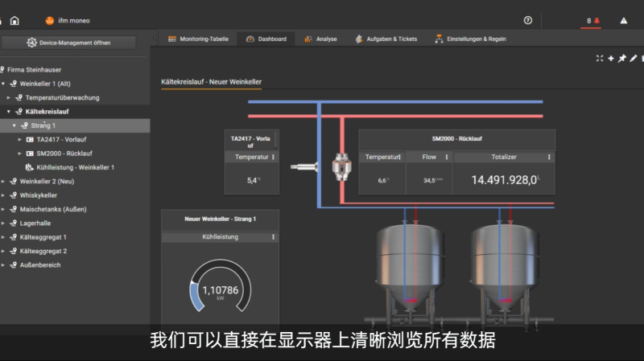644x361 pixels.
Task: Open Einstellungen & Regeln tab
Action: [471, 39]
